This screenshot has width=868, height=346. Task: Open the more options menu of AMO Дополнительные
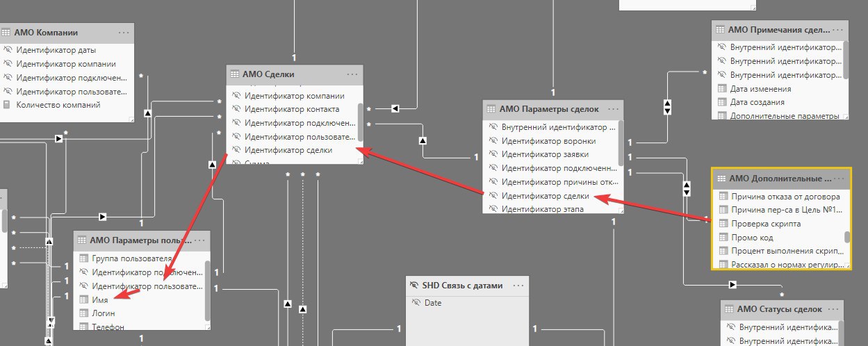pyautogui.click(x=840, y=179)
